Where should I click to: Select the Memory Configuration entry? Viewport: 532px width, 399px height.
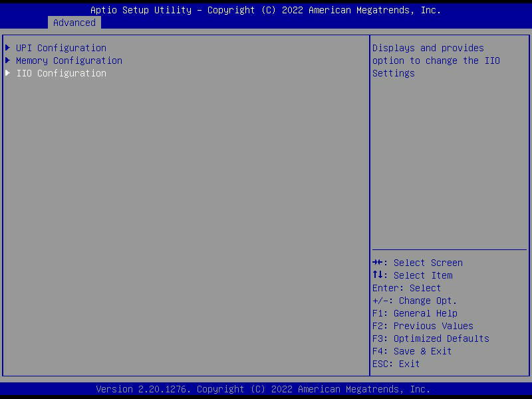point(68,61)
